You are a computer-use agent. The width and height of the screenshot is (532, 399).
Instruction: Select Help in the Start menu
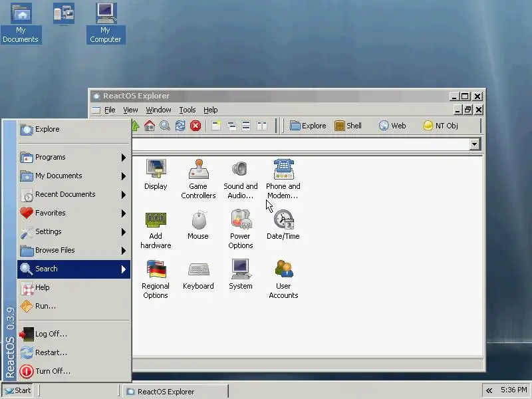coord(74,287)
